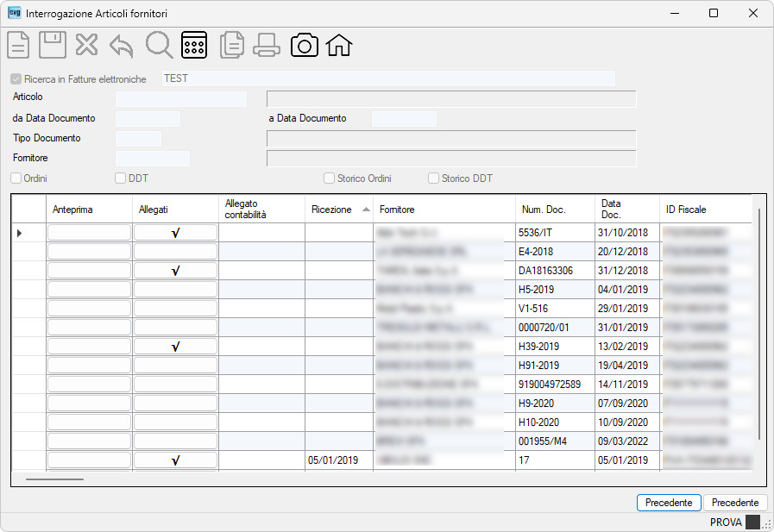Click the save floppy disk icon
This screenshot has height=532, width=774.
[x=53, y=45]
